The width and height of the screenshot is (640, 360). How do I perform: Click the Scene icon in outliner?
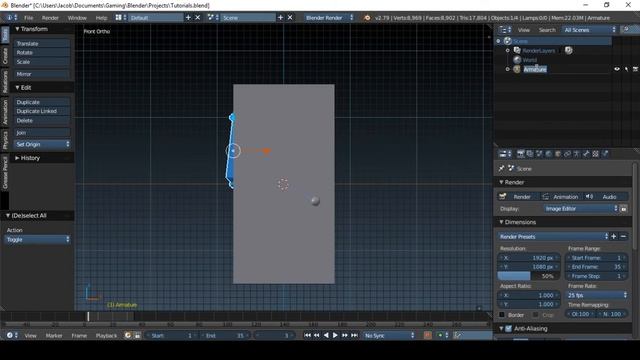[x=507, y=41]
